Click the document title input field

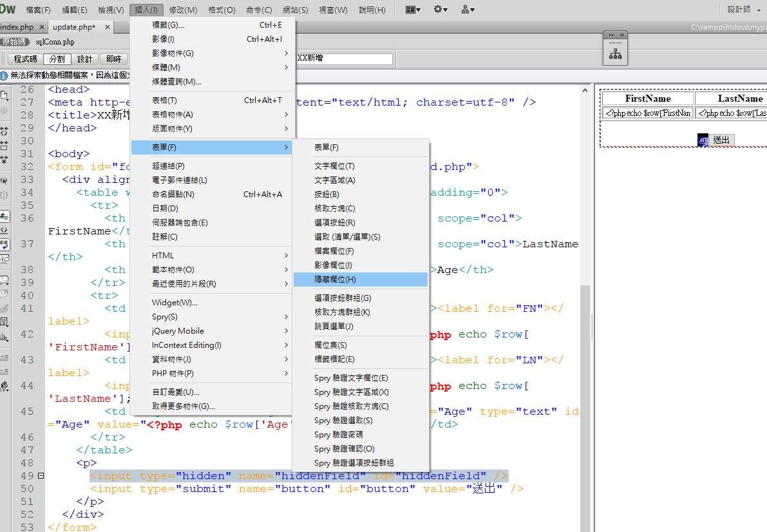pyautogui.click(x=344, y=59)
